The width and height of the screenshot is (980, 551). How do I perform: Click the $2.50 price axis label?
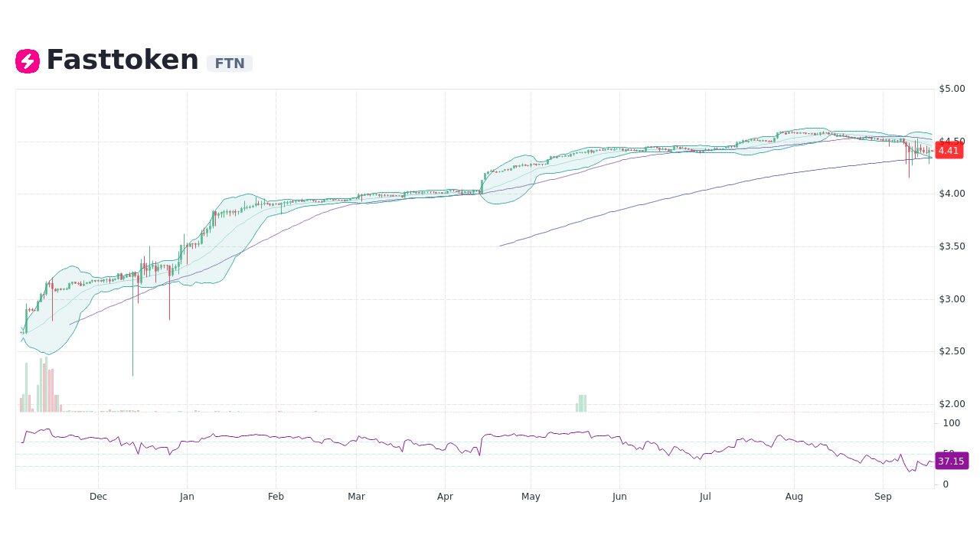(951, 351)
